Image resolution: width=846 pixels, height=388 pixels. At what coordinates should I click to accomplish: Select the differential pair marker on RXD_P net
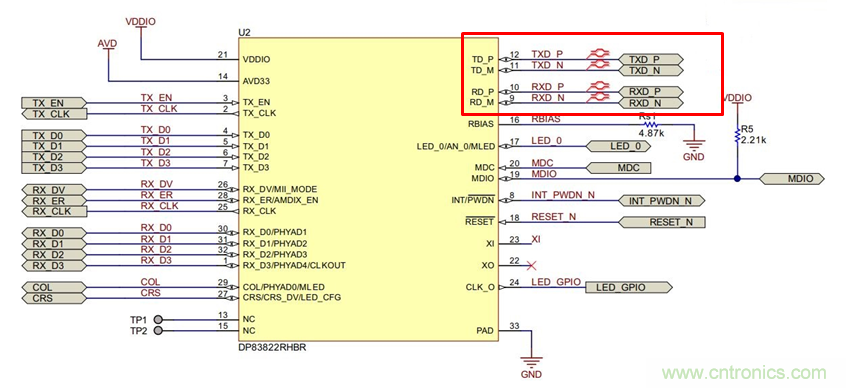(599, 86)
